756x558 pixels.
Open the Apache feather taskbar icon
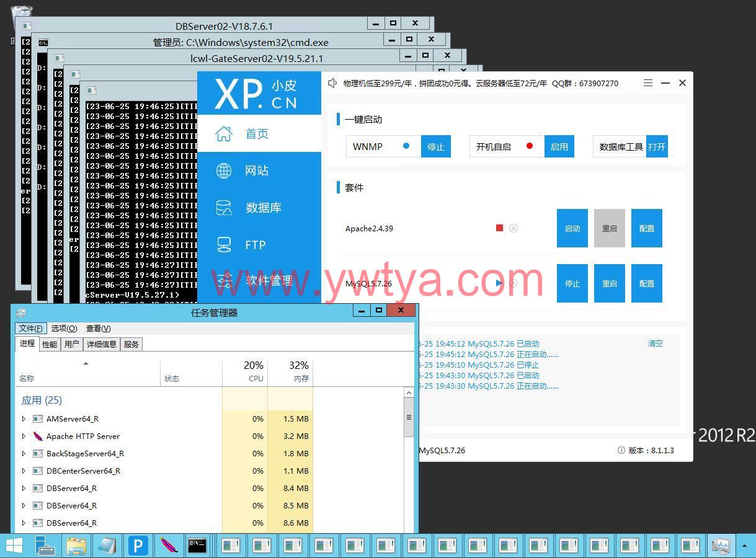click(x=168, y=546)
